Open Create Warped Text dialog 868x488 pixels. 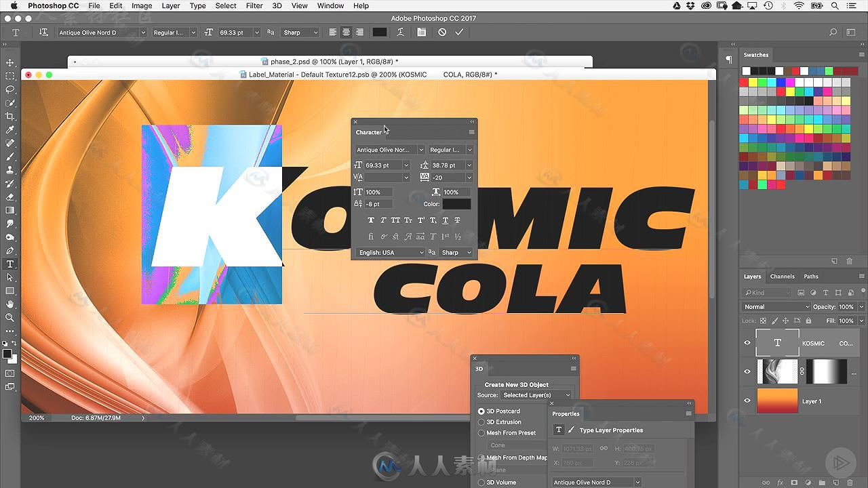(x=401, y=32)
